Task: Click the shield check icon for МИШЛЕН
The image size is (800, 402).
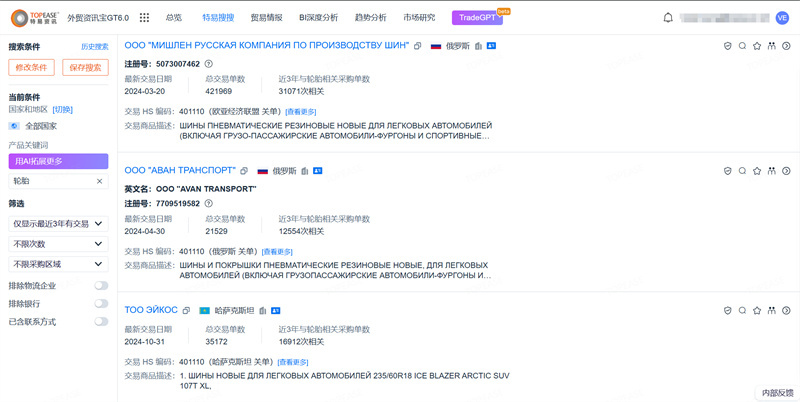Action: coord(728,46)
